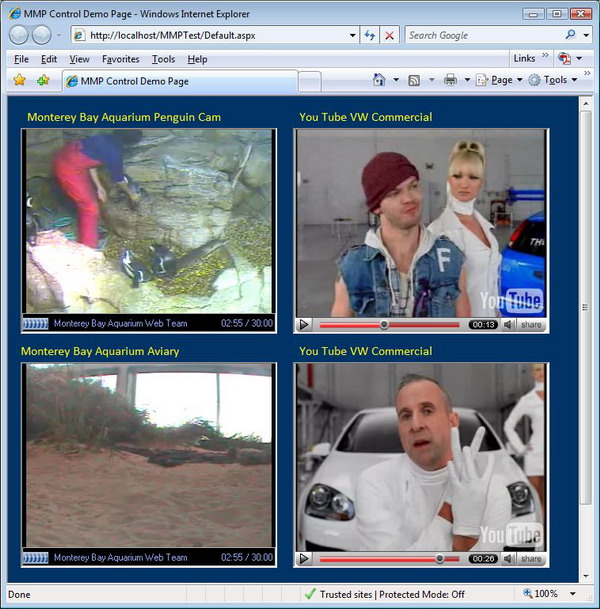Click the search magnifier icon
600x609 pixels.
point(570,35)
